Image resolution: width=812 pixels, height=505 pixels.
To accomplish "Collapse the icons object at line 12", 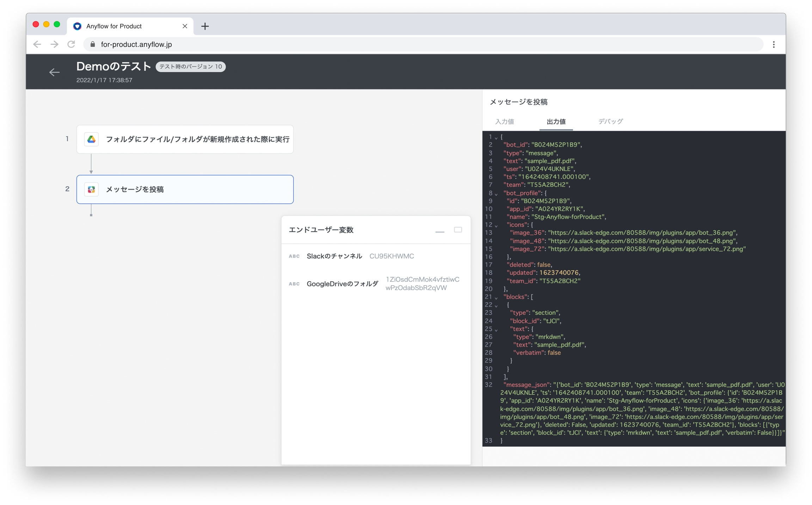I will click(496, 226).
